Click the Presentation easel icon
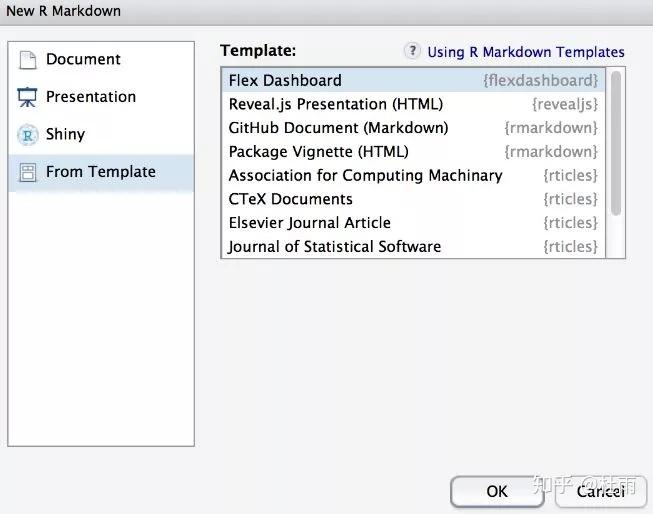The width and height of the screenshot is (653, 514). tap(27, 97)
